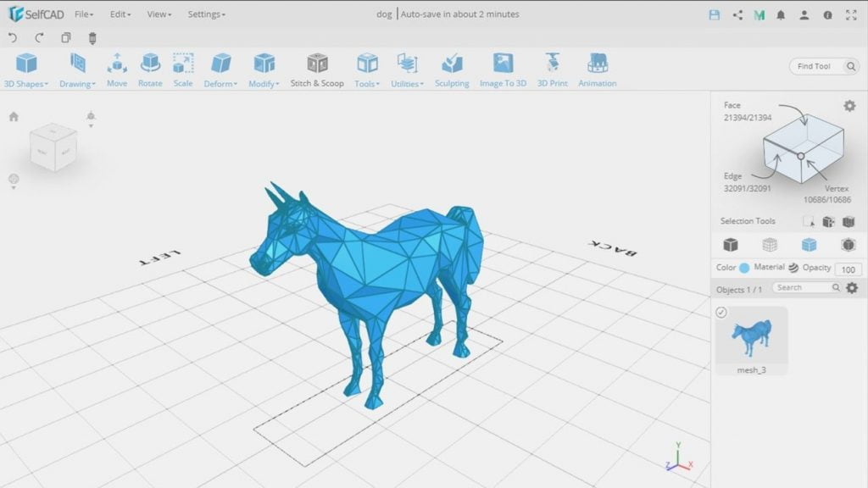868x488 pixels.
Task: Open Image To 3D tool
Action: 503,70
